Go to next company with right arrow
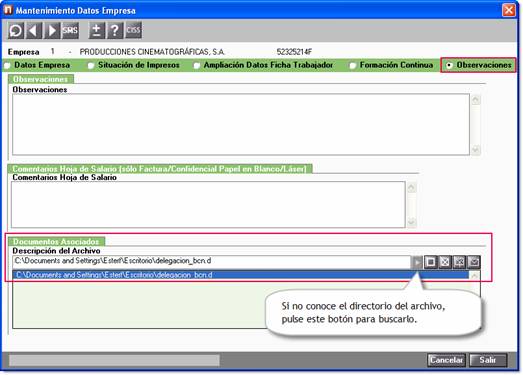The height and width of the screenshot is (375, 523). point(52,31)
